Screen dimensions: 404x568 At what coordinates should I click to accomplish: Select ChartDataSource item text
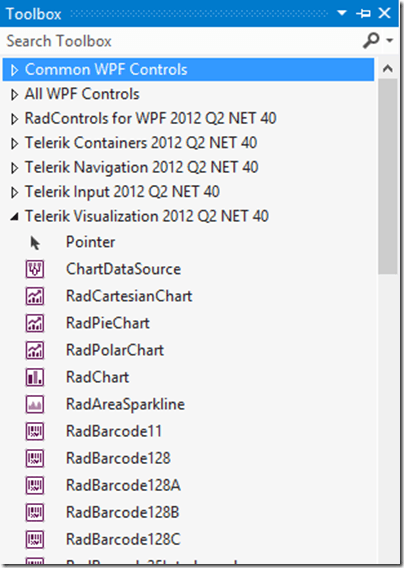coord(123,269)
